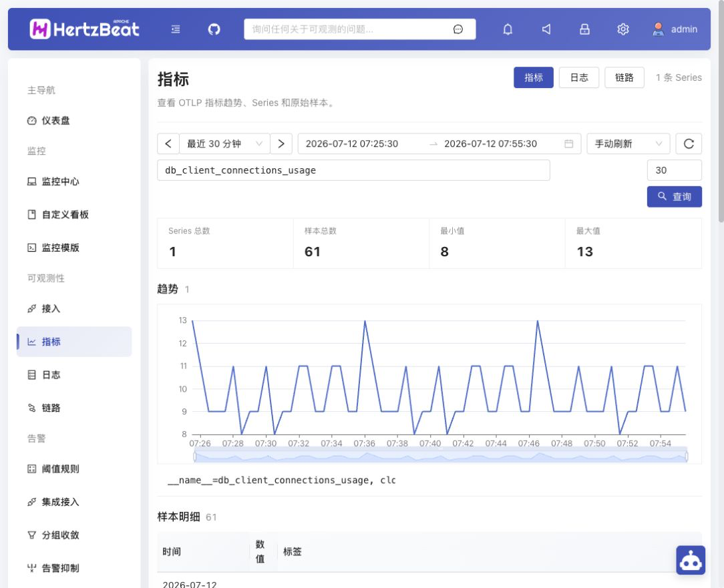Open the 手动刷新 refresh mode dropdown
Screen dimensions: 724x588
pyautogui.click(x=628, y=143)
